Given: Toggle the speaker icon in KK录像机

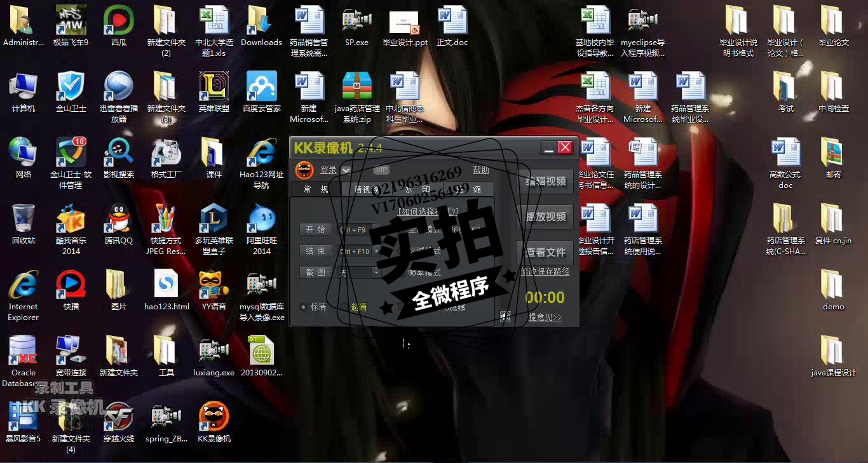Looking at the screenshot, I should click(506, 316).
